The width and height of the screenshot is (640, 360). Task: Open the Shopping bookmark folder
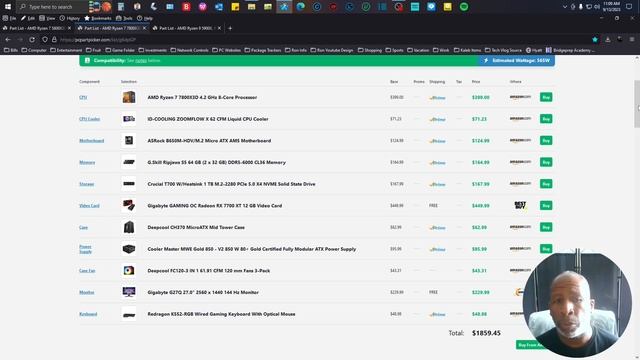370,50
